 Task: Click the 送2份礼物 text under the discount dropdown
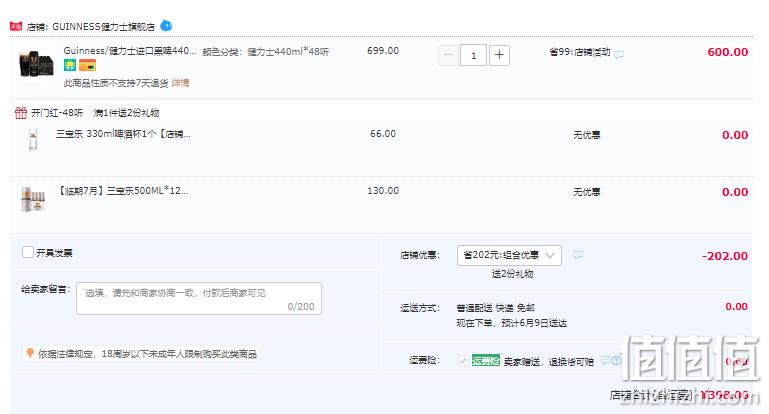tap(512, 274)
